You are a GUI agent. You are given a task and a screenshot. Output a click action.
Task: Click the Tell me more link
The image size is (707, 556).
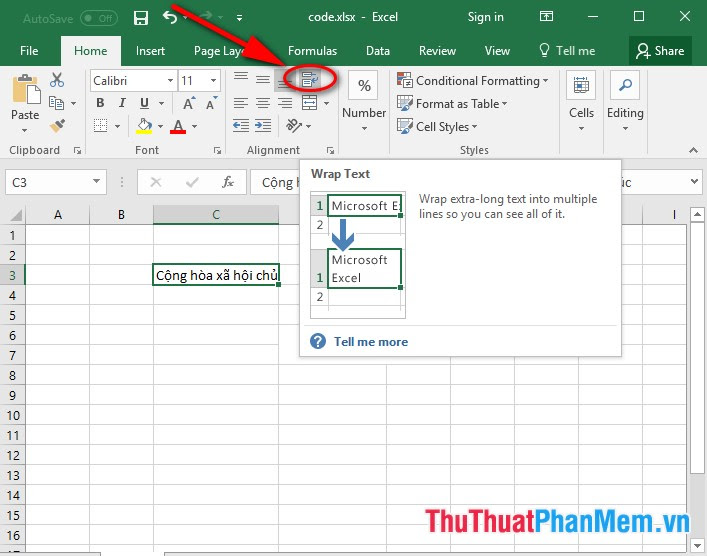click(371, 341)
